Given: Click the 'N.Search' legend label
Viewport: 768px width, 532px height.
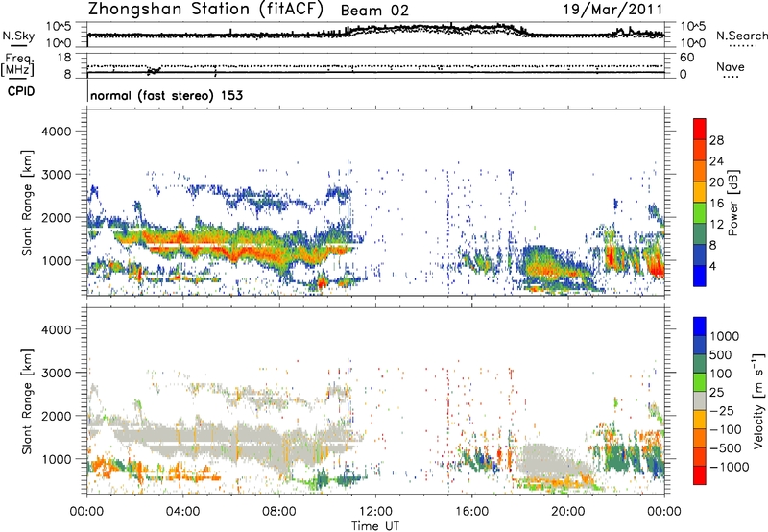Looking at the screenshot, I should 741,36.
